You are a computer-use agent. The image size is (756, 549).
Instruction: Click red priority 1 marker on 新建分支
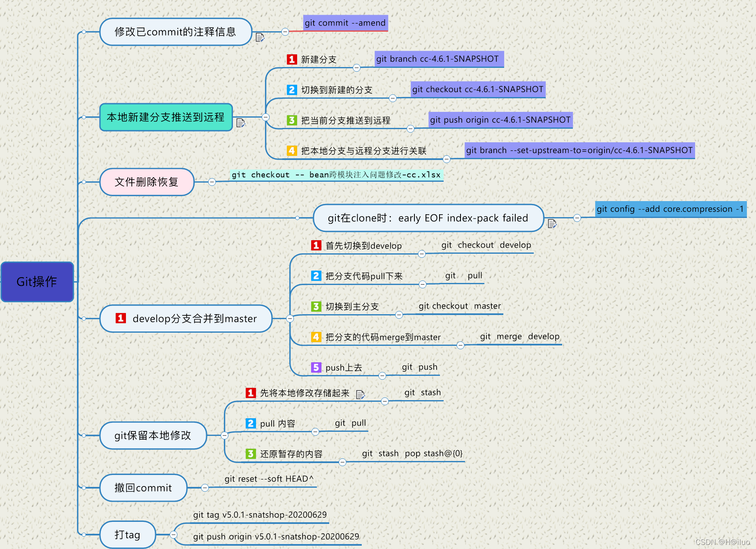click(x=292, y=59)
